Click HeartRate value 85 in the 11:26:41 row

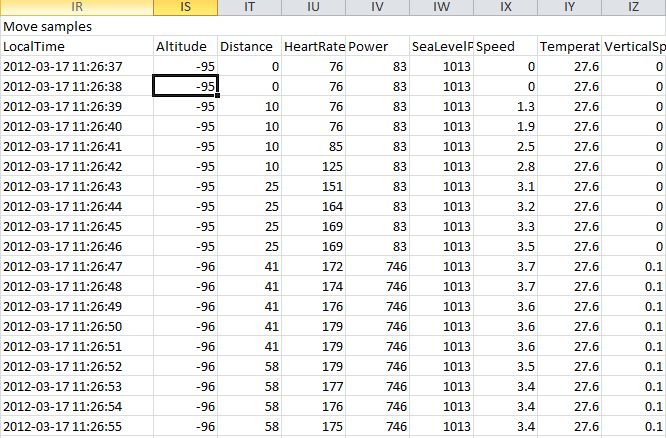point(314,146)
